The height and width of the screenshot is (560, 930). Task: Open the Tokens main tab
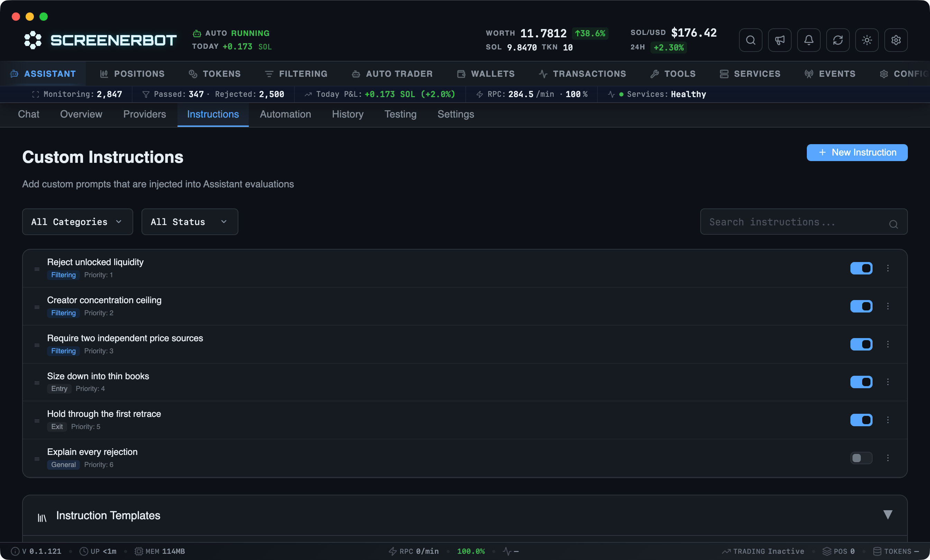(215, 74)
